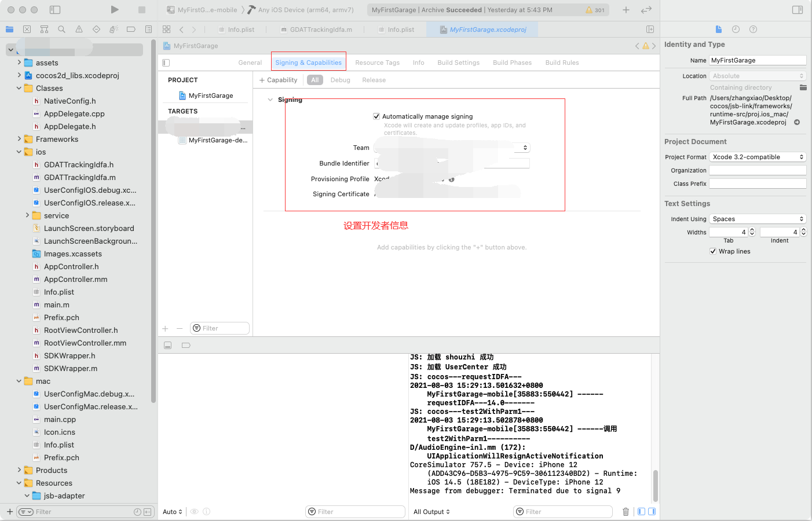Show the History inspector
The height and width of the screenshot is (521, 812).
736,29
